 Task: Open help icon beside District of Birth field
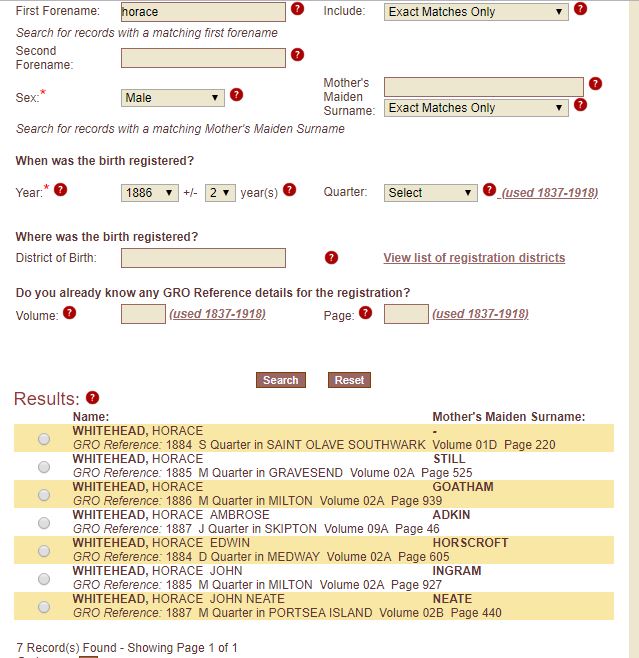tap(331, 258)
